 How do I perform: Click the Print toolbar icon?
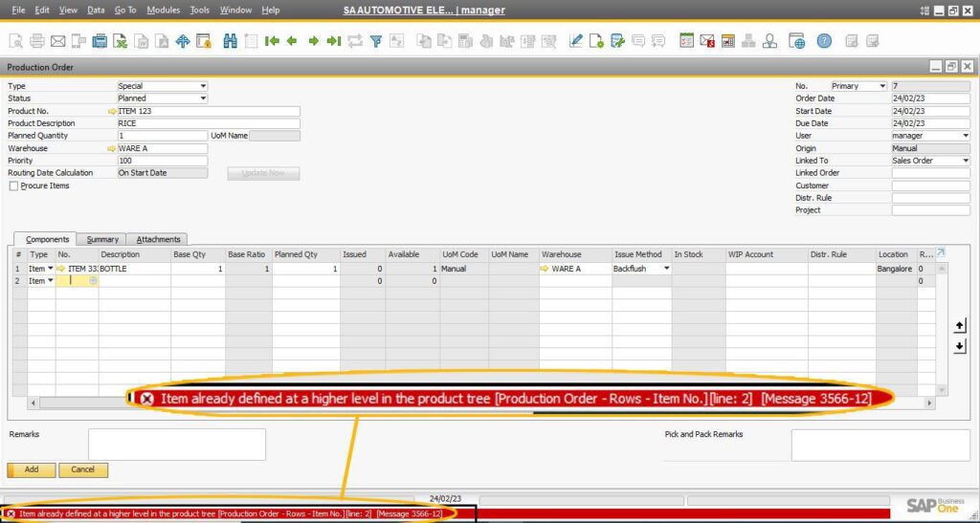37,41
